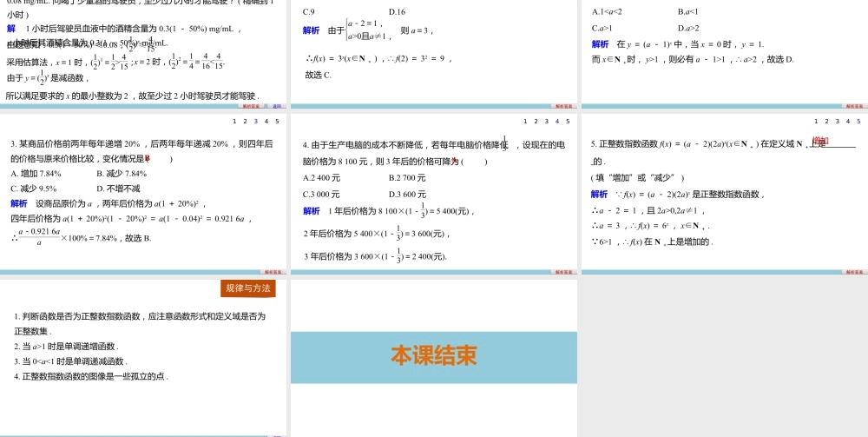
Task: Click page number 3 on question 5 slide
Action: pos(838,122)
